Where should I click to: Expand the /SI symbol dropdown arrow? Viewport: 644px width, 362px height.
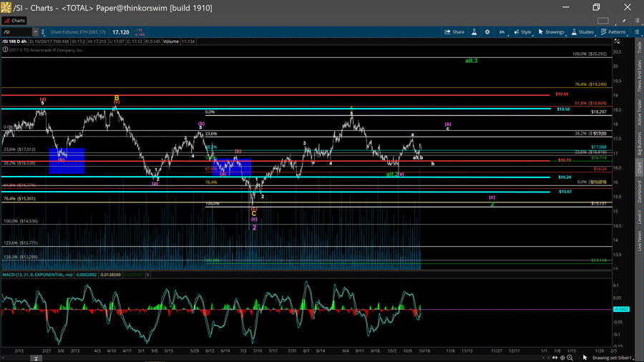click(35, 32)
